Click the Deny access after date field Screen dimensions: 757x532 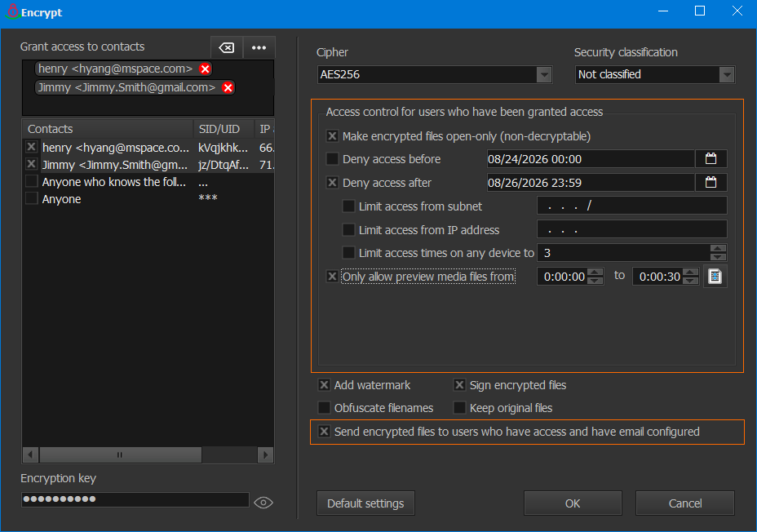click(591, 183)
